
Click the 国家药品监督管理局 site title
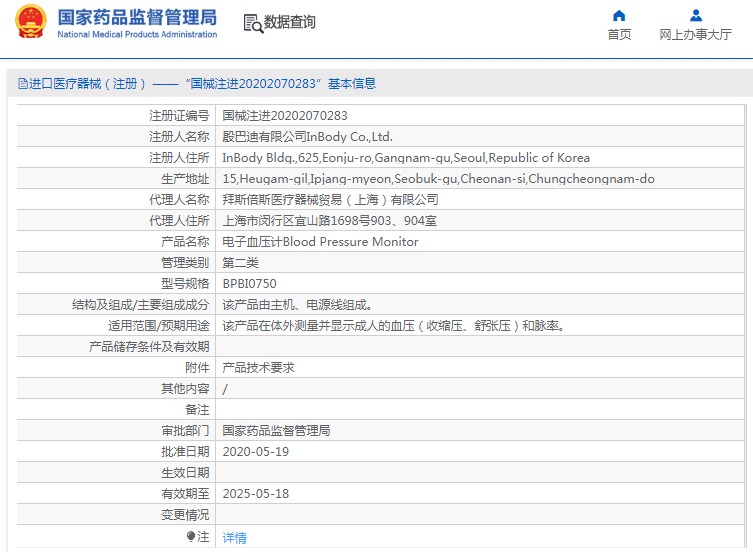click(x=137, y=17)
